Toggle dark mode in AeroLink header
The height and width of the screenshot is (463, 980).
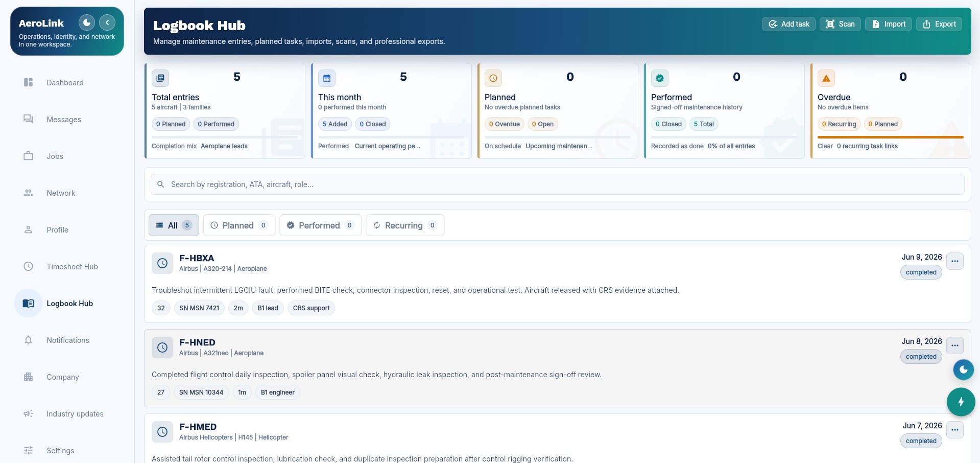pyautogui.click(x=87, y=22)
